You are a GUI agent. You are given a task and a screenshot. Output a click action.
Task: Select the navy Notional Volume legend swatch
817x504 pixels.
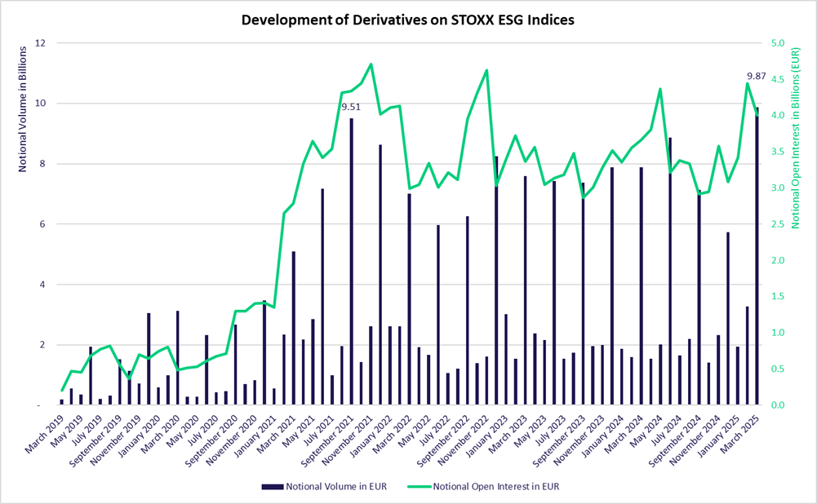click(272, 487)
